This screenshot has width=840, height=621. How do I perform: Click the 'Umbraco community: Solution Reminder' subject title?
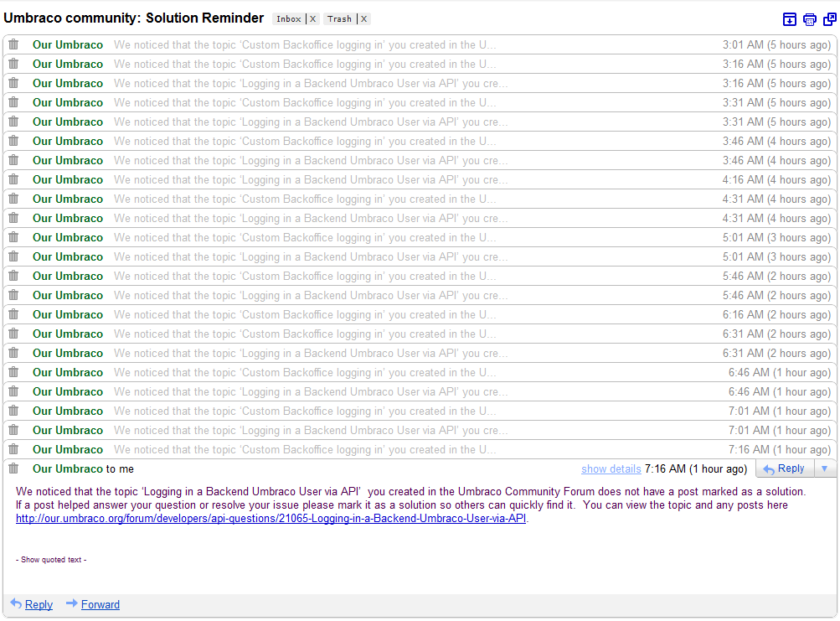[x=133, y=18]
